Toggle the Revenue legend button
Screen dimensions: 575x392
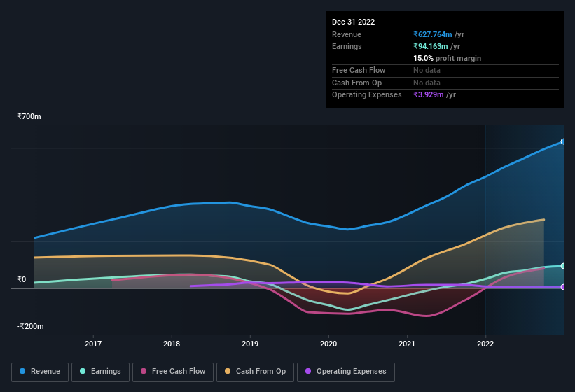pyautogui.click(x=40, y=372)
